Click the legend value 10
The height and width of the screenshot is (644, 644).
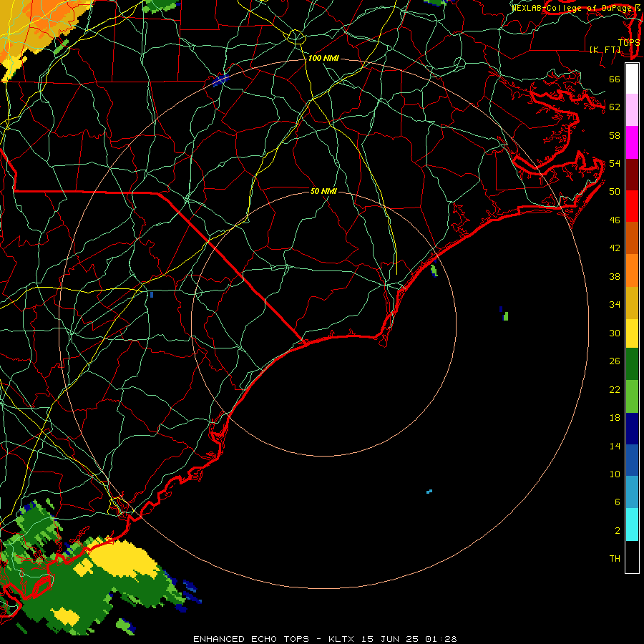(x=615, y=474)
